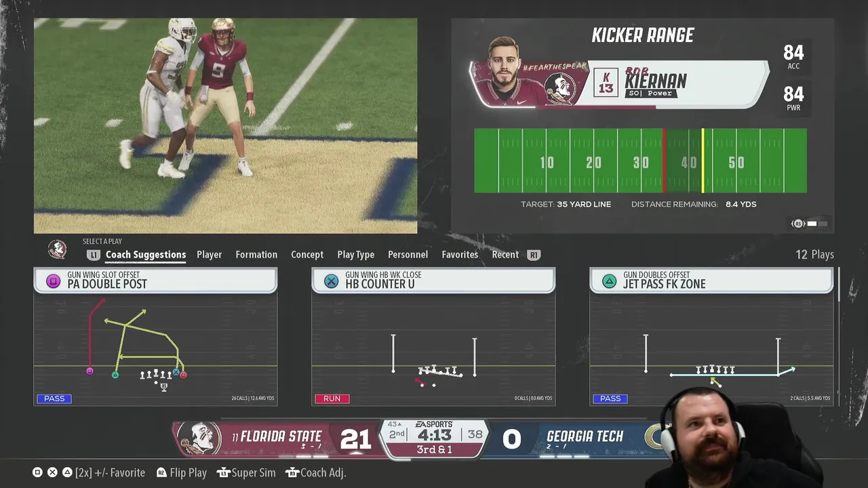Click the Seminoles logo on the kicker card
This screenshot has height=488, width=868.
coord(560,88)
